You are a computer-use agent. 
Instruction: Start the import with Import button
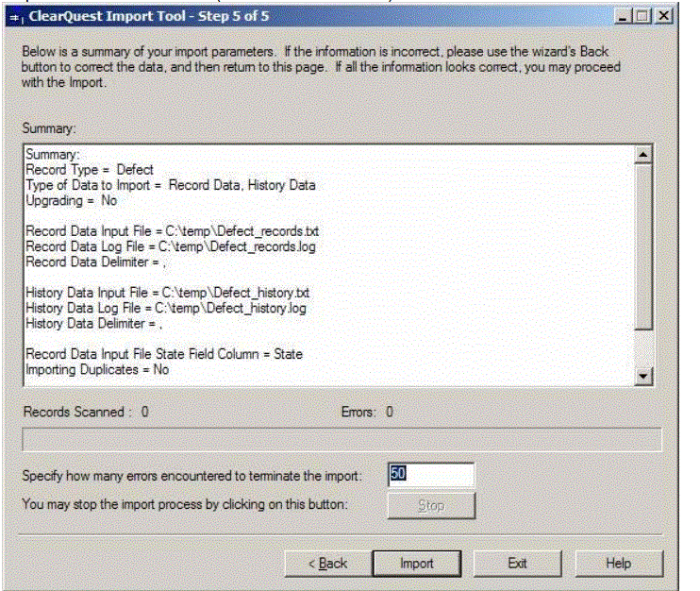coord(416,564)
